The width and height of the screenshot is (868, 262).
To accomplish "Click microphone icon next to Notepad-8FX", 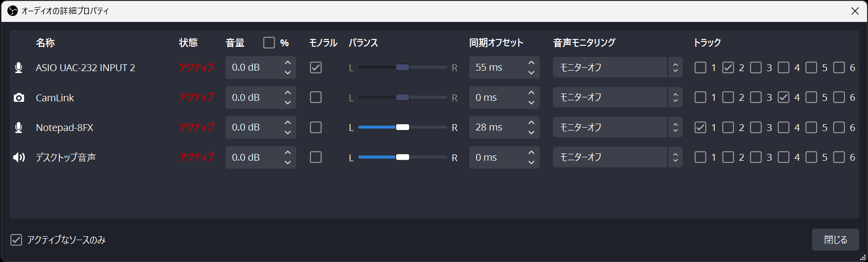I will pos(18,128).
